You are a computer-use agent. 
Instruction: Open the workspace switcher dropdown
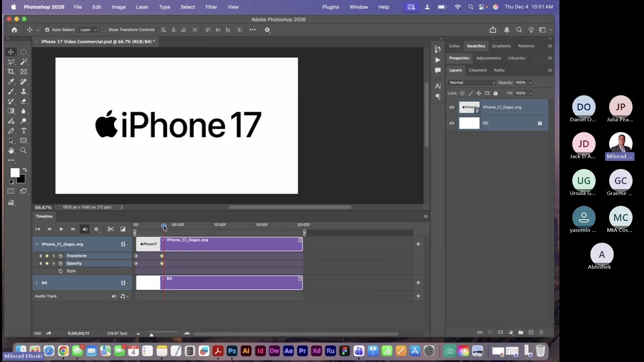pos(544,30)
